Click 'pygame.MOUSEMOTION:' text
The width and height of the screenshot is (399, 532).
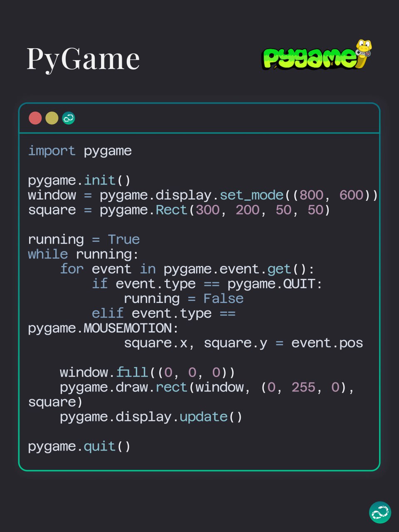[x=103, y=328]
